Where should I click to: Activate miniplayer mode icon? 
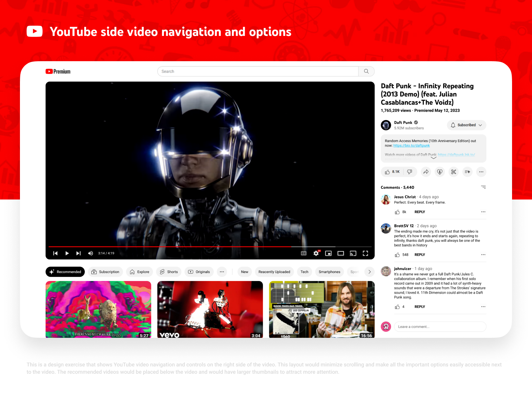coord(328,253)
